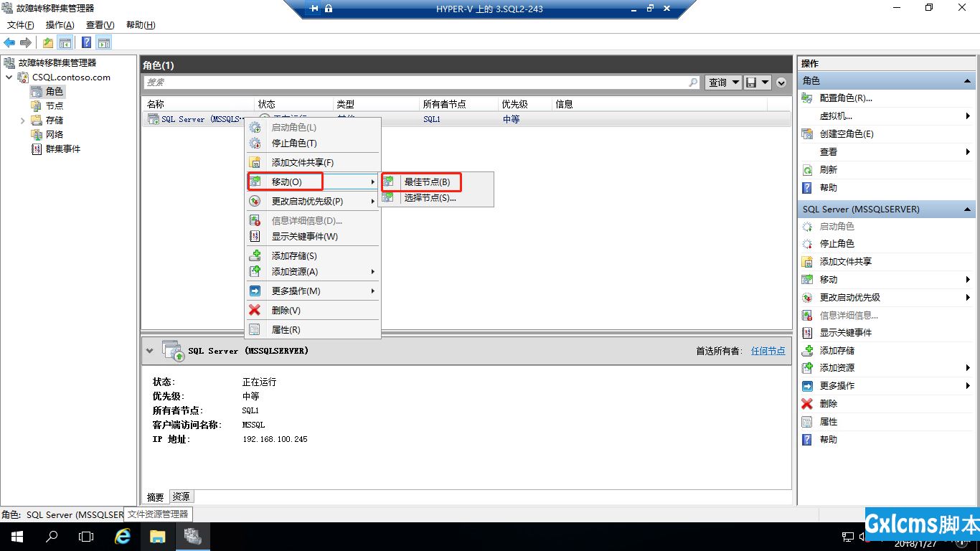Image resolution: width=980 pixels, height=551 pixels.
Task: Collapse the CSQL.contoso.com tree node
Action: (x=9, y=77)
